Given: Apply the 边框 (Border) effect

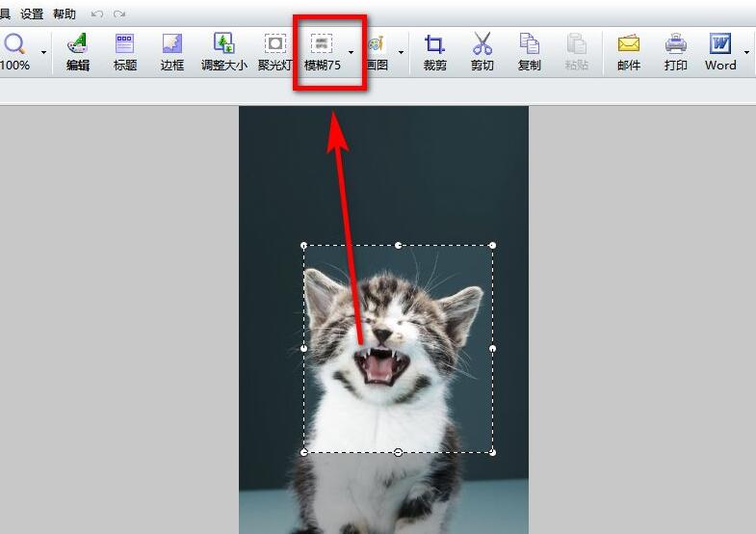Looking at the screenshot, I should point(172,51).
